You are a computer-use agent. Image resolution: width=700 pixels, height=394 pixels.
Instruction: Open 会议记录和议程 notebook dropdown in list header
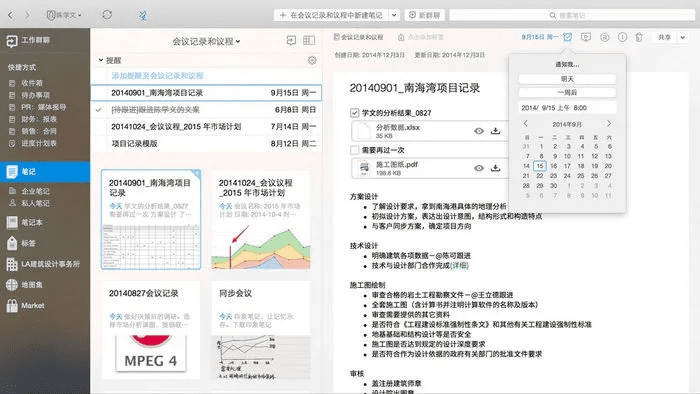(x=206, y=41)
